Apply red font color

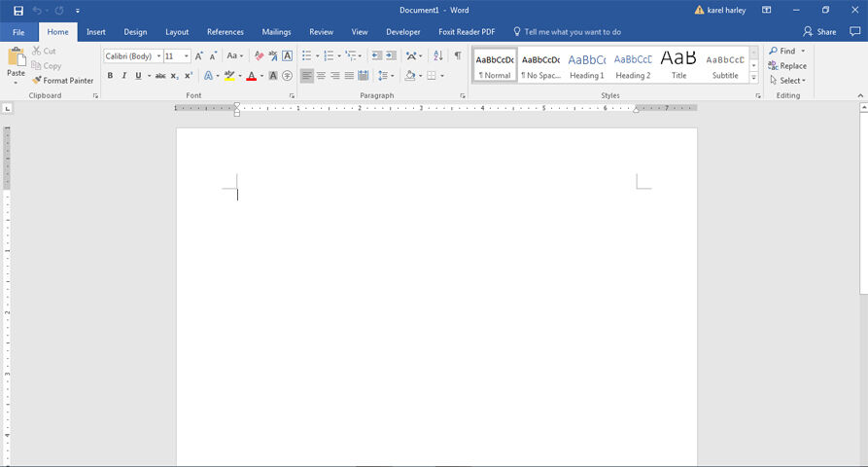(252, 75)
